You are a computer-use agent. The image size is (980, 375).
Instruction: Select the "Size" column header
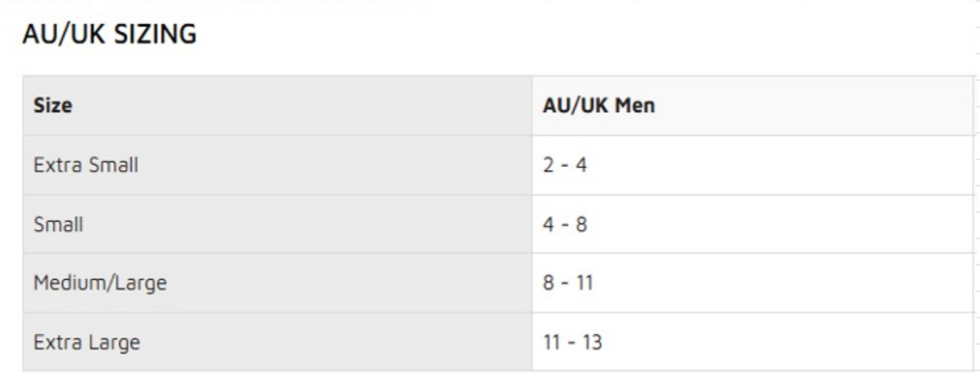[52, 106]
